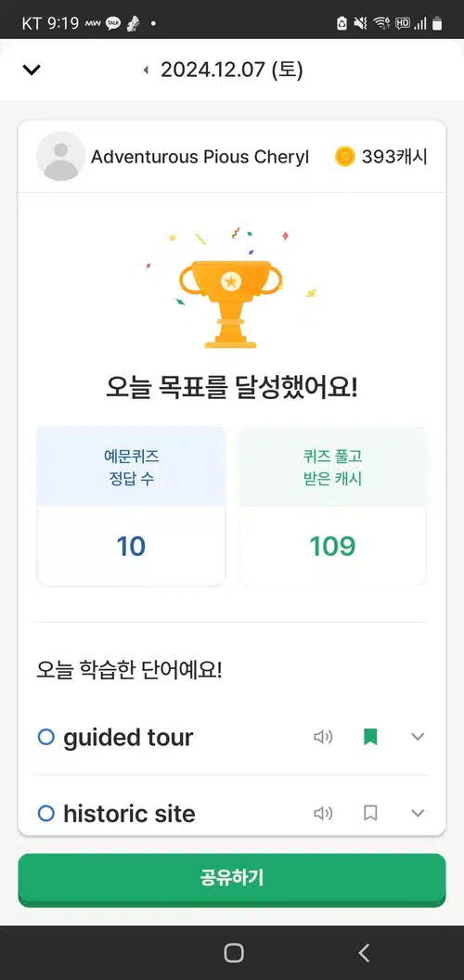Select the blue circle beside historic site
The image size is (464, 980).
[x=46, y=813]
